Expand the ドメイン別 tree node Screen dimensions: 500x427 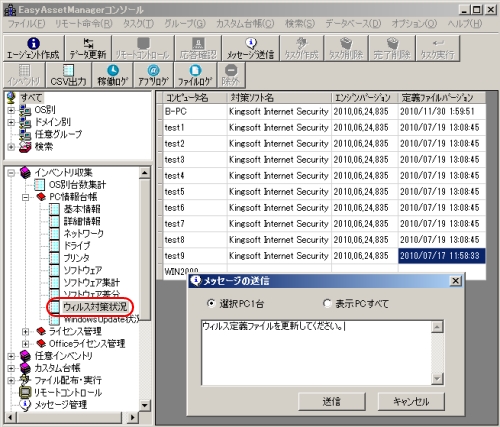[11, 122]
